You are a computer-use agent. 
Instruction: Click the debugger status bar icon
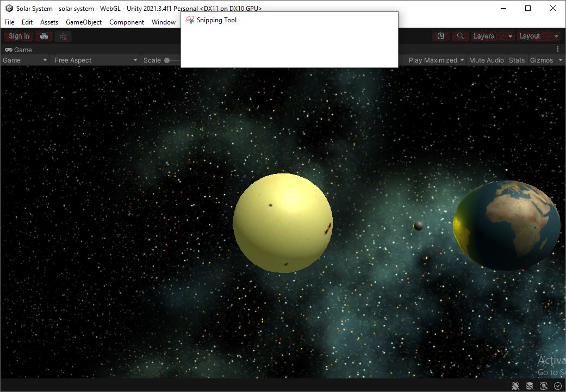click(515, 385)
